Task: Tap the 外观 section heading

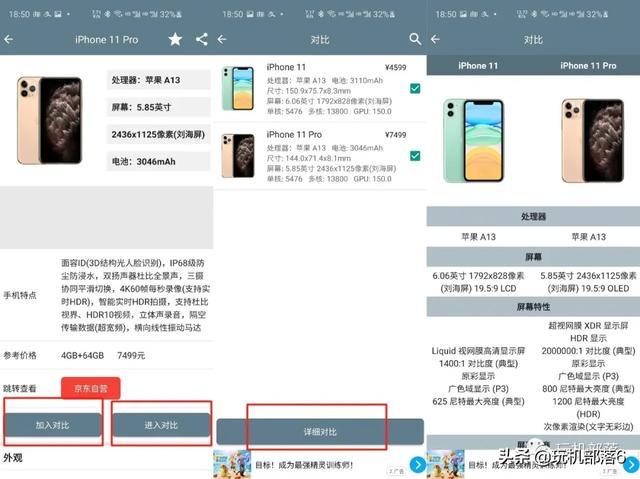Action: click(x=13, y=458)
